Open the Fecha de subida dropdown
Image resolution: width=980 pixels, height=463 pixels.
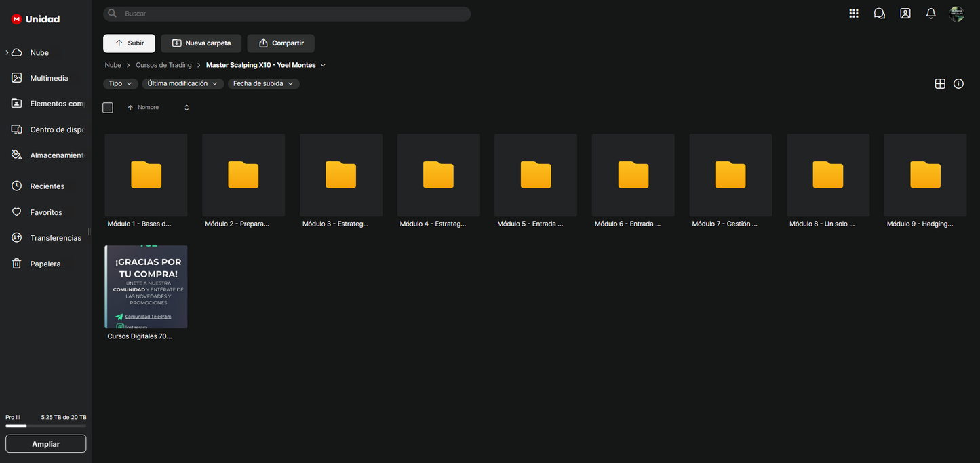[263, 84]
